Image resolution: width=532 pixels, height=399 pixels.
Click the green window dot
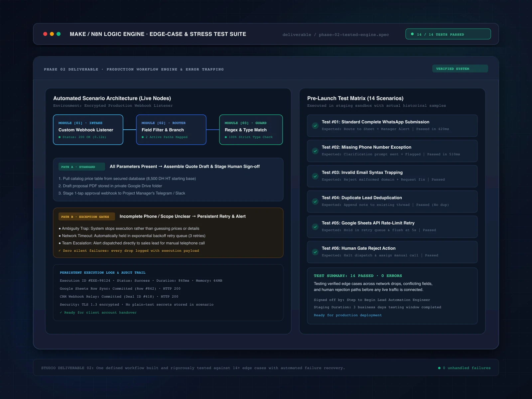point(59,34)
